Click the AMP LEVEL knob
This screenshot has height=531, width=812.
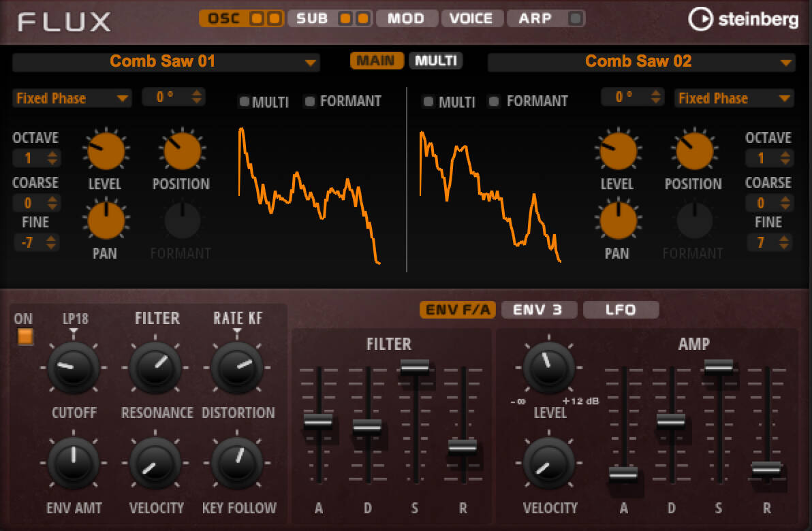(549, 368)
